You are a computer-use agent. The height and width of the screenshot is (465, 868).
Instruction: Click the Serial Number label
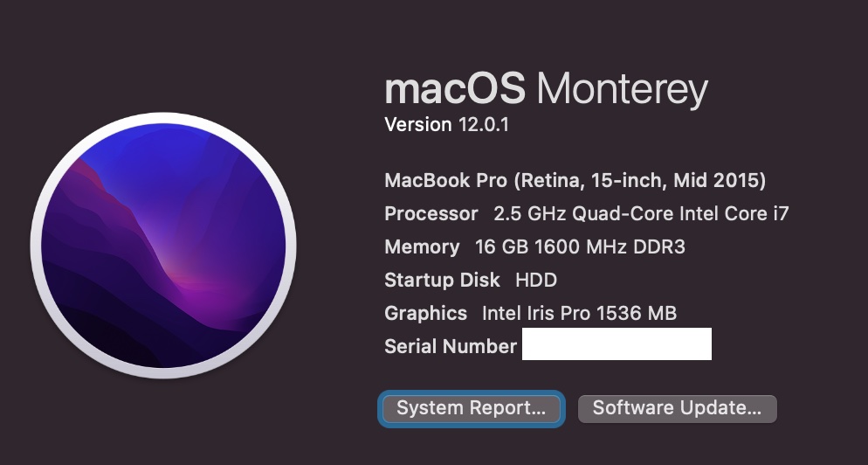pos(451,346)
